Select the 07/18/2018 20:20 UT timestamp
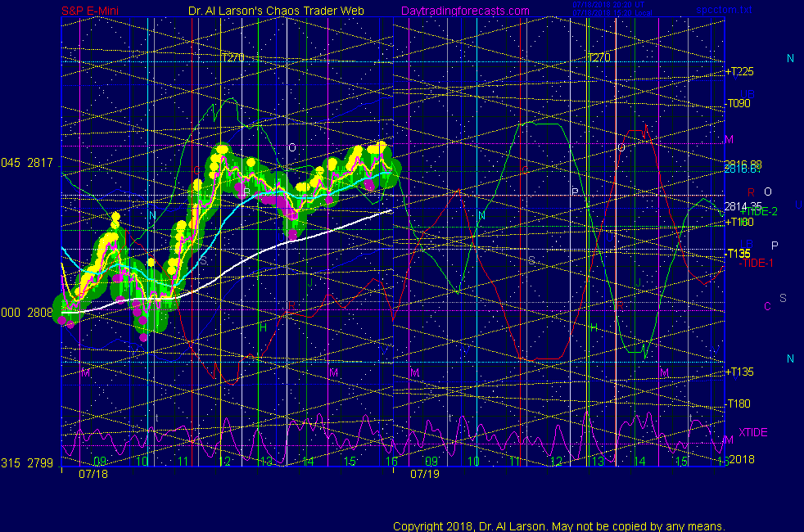The image size is (804, 532). click(608, 5)
